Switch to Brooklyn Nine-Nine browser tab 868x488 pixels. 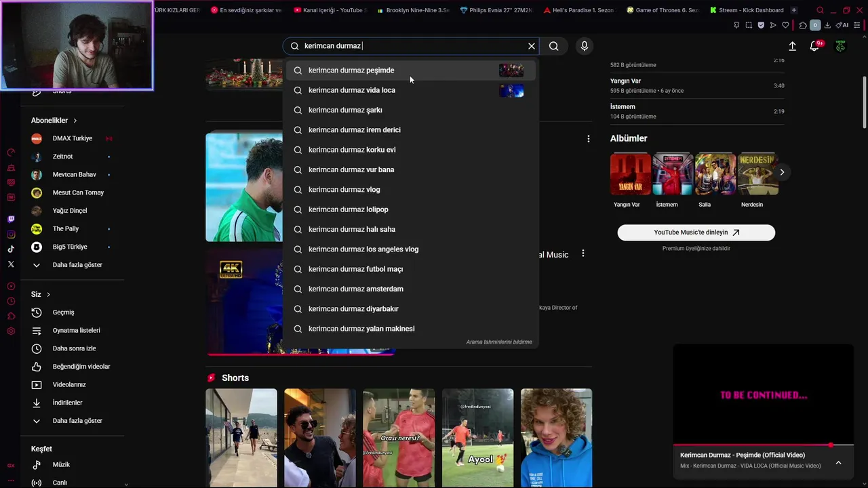[413, 10]
